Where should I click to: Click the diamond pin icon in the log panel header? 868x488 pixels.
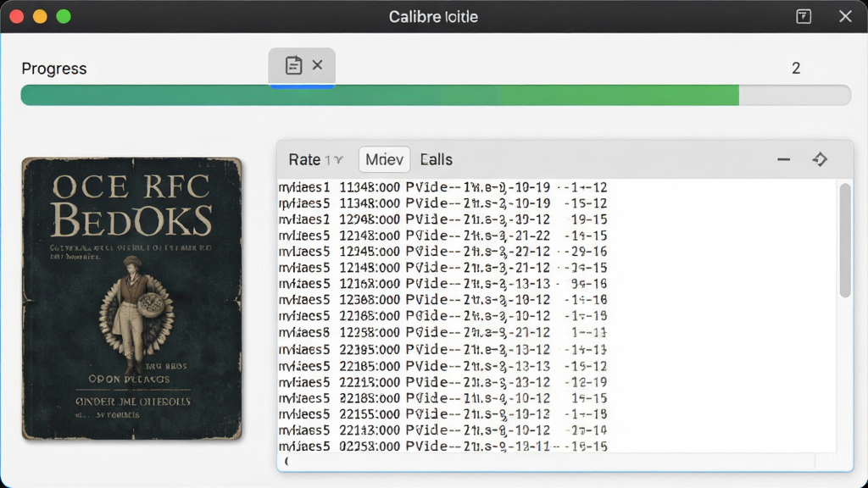tap(820, 159)
